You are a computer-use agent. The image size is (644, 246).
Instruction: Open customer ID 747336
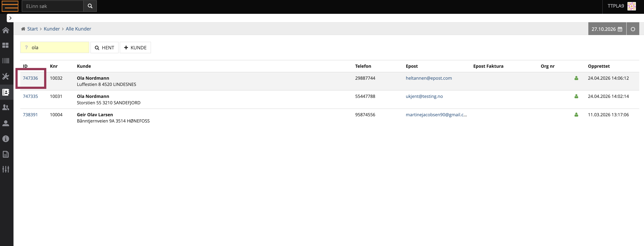pyautogui.click(x=31, y=78)
